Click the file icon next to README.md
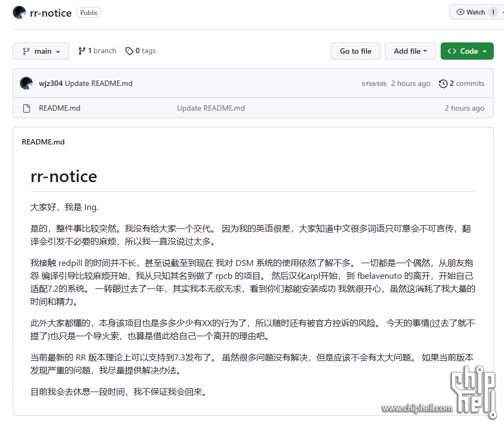This screenshot has width=504, height=427. coord(27,108)
